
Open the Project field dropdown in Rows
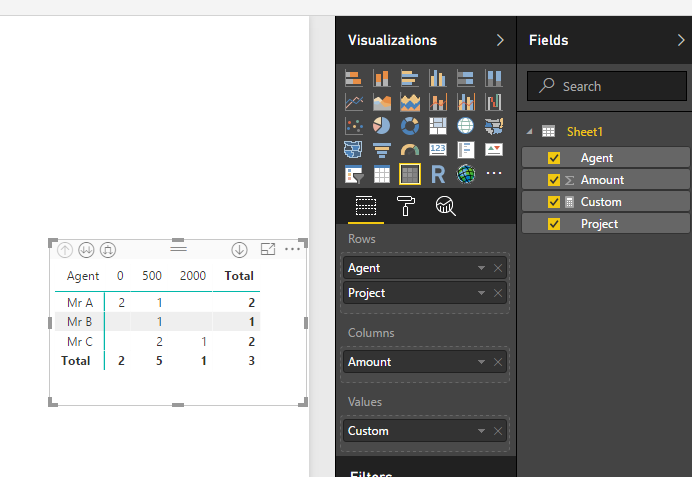[481, 293]
